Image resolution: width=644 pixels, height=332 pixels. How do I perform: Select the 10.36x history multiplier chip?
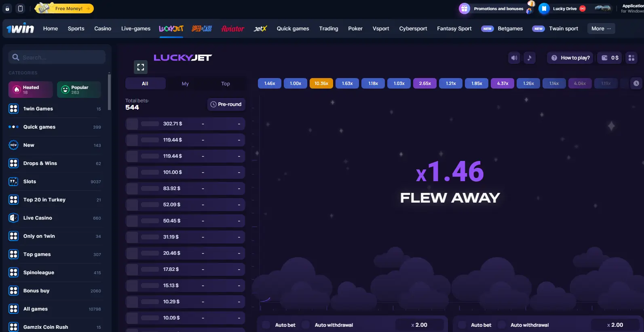[321, 83]
